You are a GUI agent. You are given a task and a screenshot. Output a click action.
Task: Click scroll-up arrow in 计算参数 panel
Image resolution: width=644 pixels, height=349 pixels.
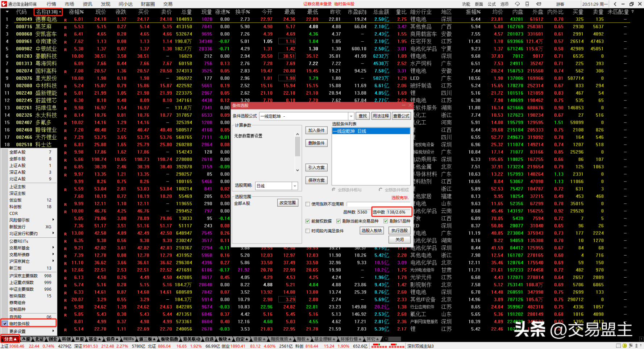298,134
